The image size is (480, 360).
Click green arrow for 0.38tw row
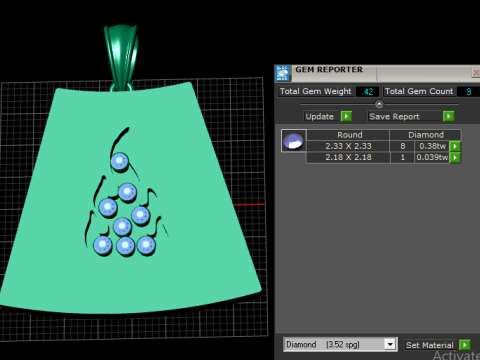click(455, 146)
